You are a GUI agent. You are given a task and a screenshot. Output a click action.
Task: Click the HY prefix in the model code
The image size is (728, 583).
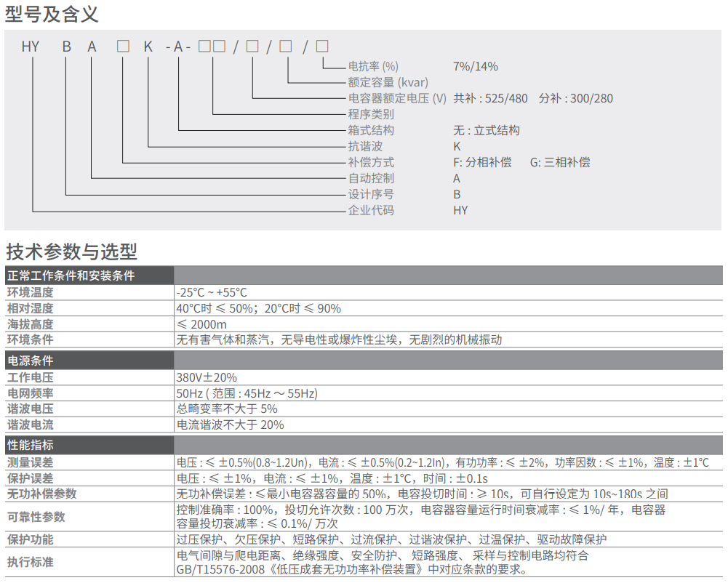(31, 47)
